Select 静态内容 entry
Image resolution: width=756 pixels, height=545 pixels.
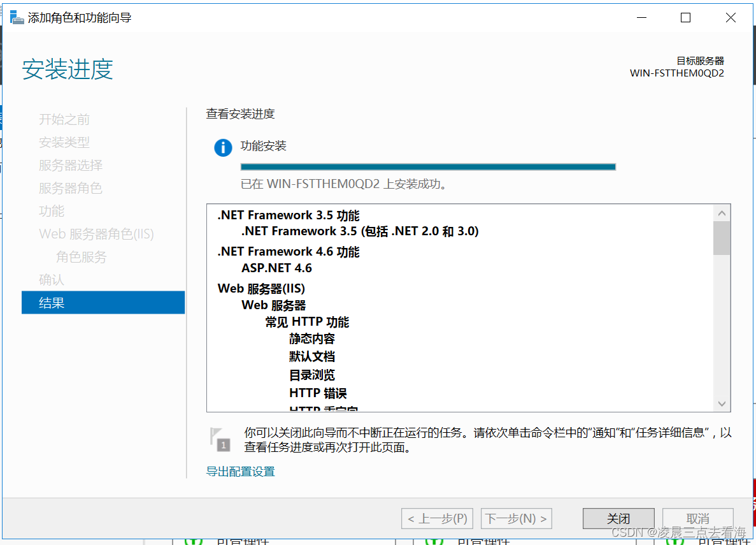tap(311, 339)
